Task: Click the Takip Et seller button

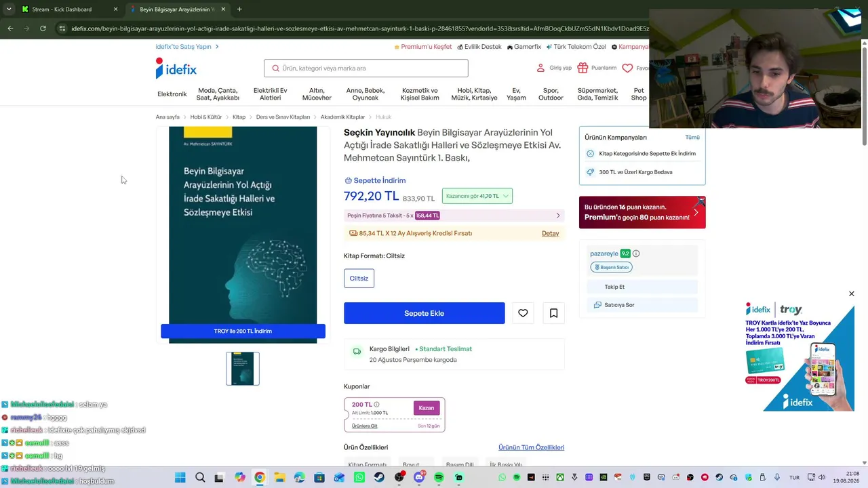Action: pos(642,287)
